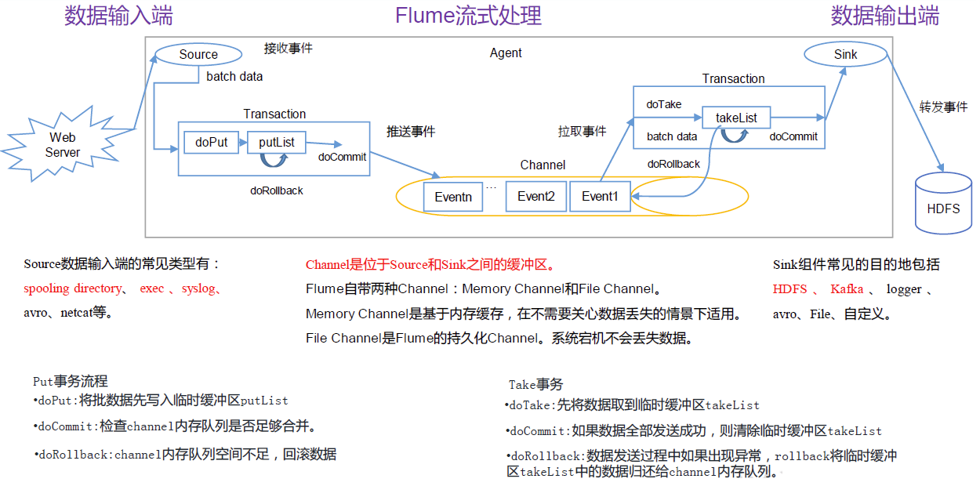Click the takeList box
980x486 pixels.
[x=736, y=118]
